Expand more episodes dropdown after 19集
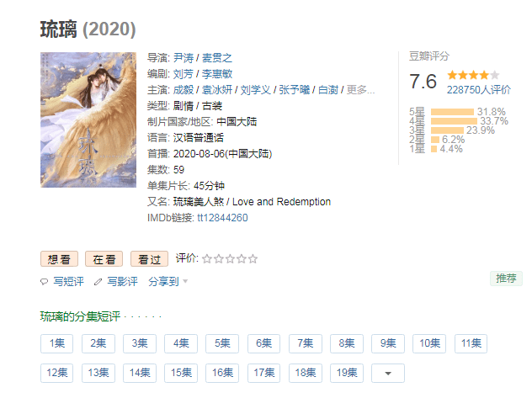 pos(388,373)
